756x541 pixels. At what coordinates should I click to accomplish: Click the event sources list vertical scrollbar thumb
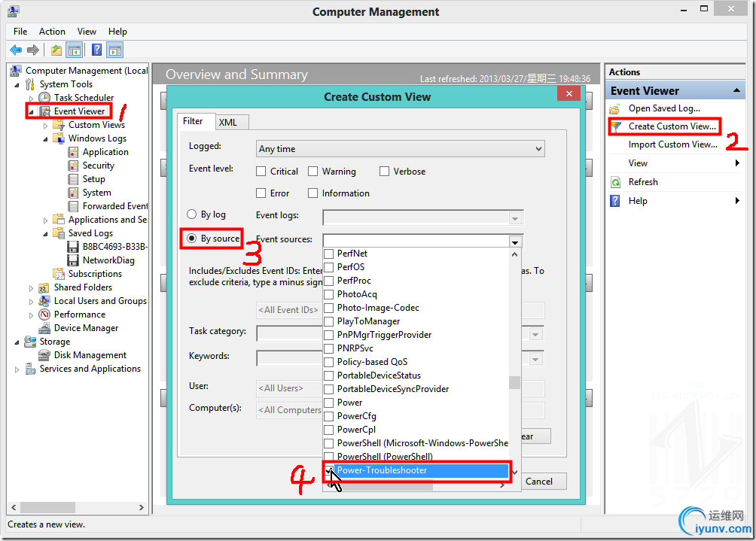click(514, 382)
